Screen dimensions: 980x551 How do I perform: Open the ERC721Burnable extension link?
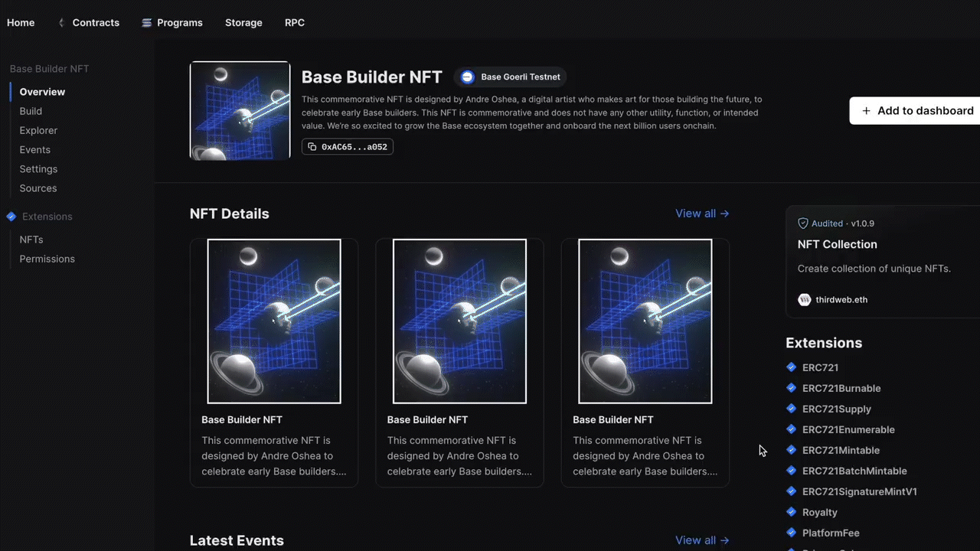(841, 388)
